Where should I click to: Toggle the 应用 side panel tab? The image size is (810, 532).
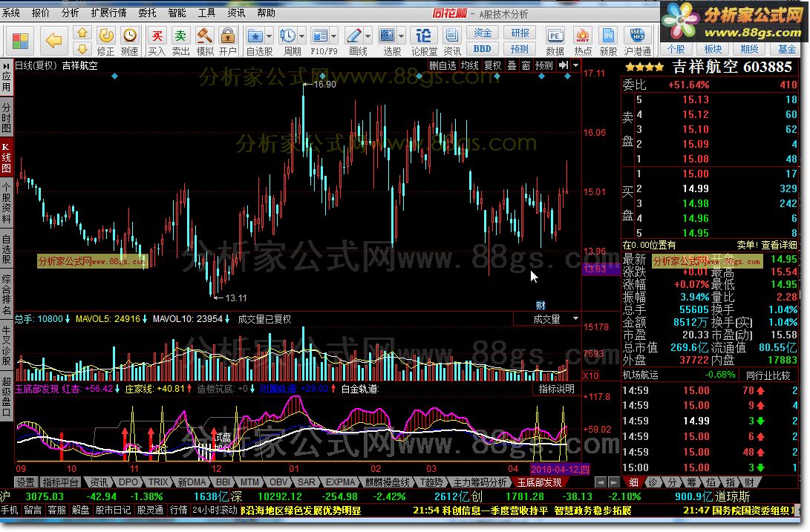tap(6, 77)
